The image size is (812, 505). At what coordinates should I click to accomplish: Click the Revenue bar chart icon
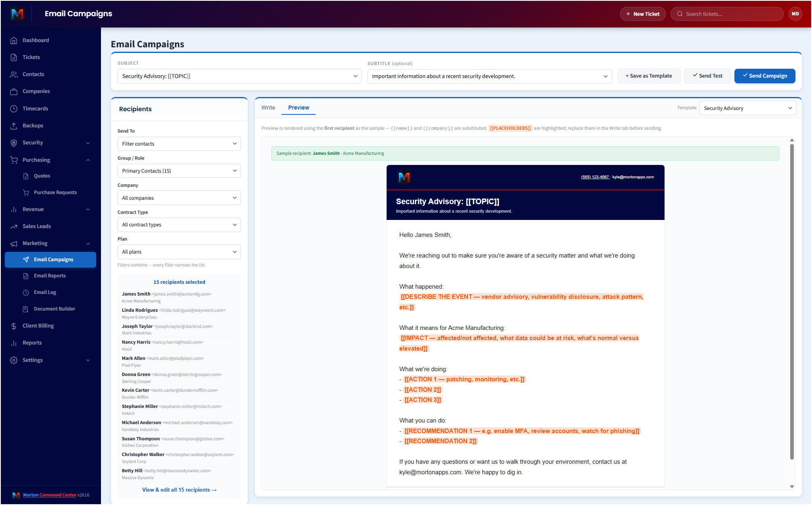(14, 209)
